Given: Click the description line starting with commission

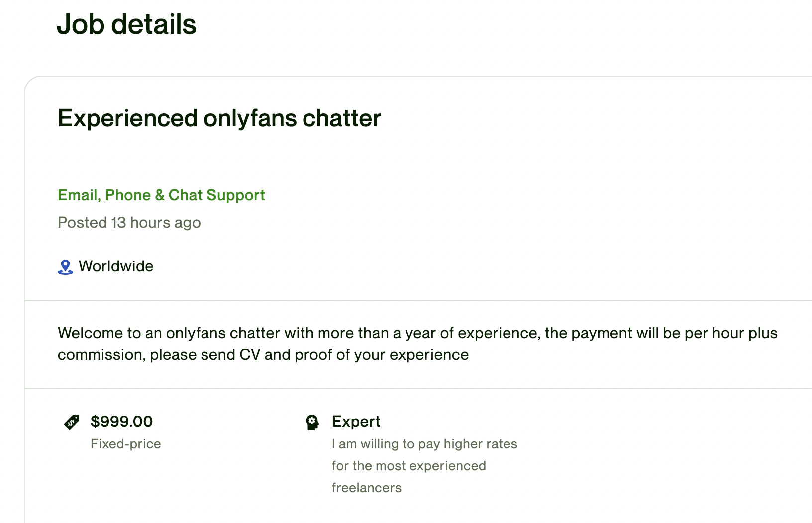Looking at the screenshot, I should pos(263,355).
